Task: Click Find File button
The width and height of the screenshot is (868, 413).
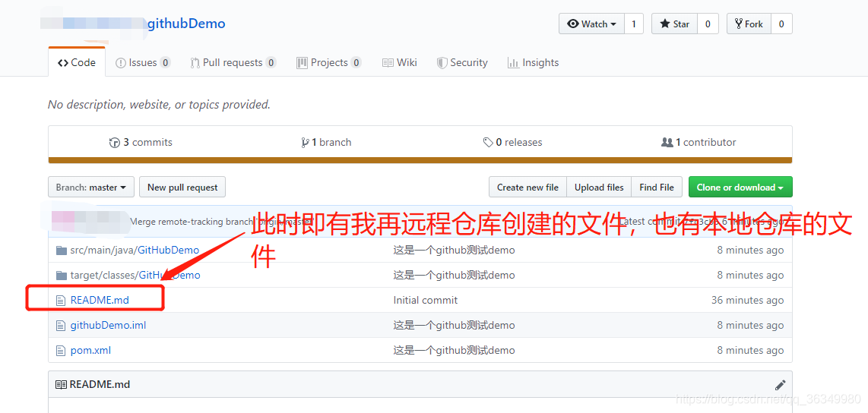Action: click(657, 187)
